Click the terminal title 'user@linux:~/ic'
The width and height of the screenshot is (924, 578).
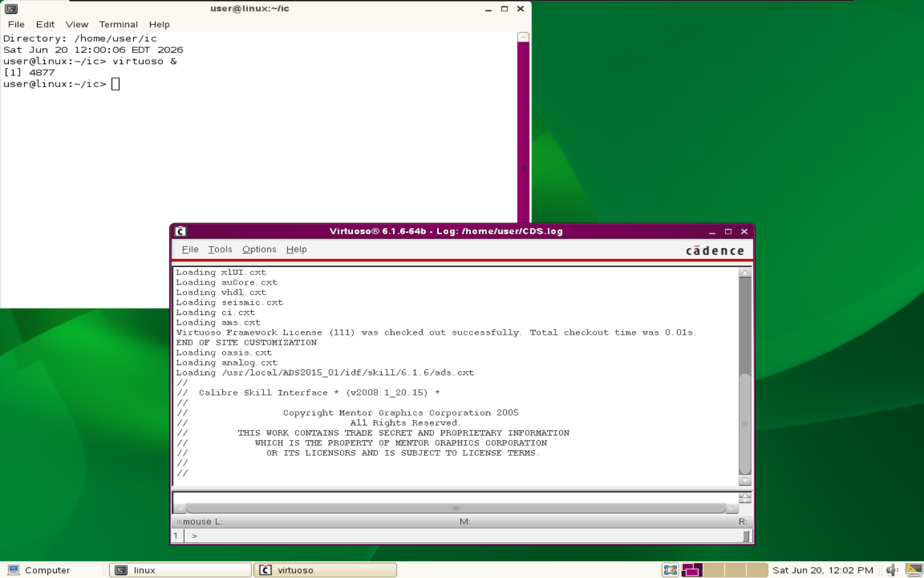[249, 8]
